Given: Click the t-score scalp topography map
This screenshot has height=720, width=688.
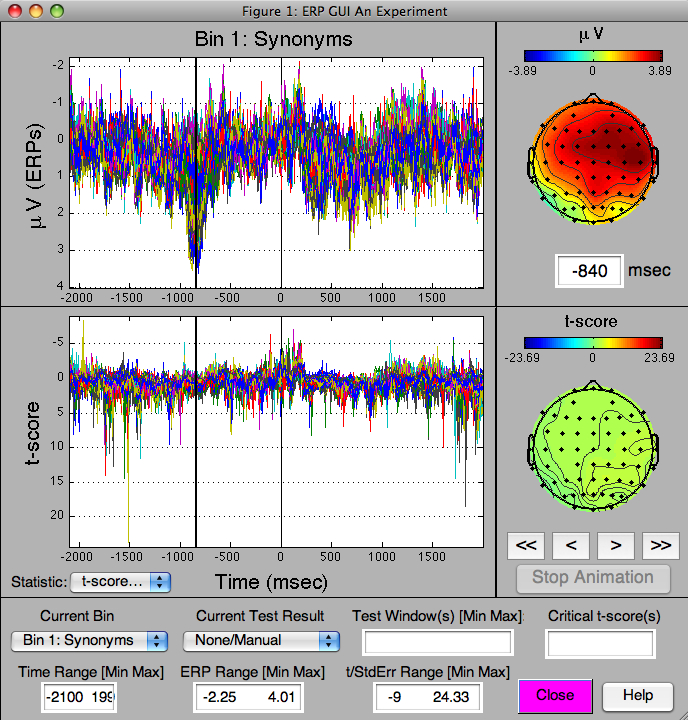Looking at the screenshot, I should [592, 443].
